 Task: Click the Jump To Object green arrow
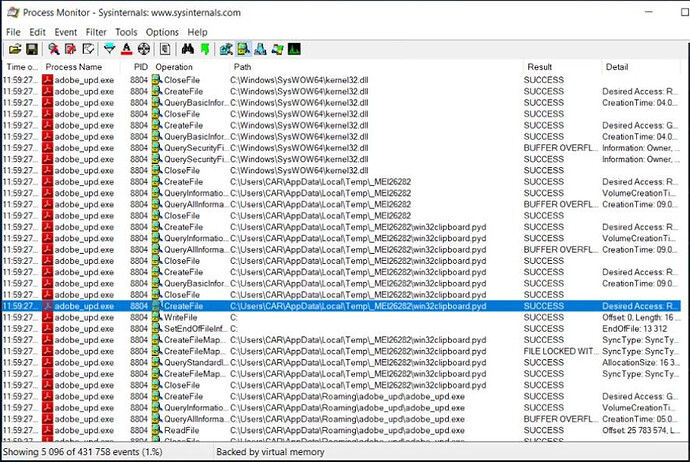point(204,49)
